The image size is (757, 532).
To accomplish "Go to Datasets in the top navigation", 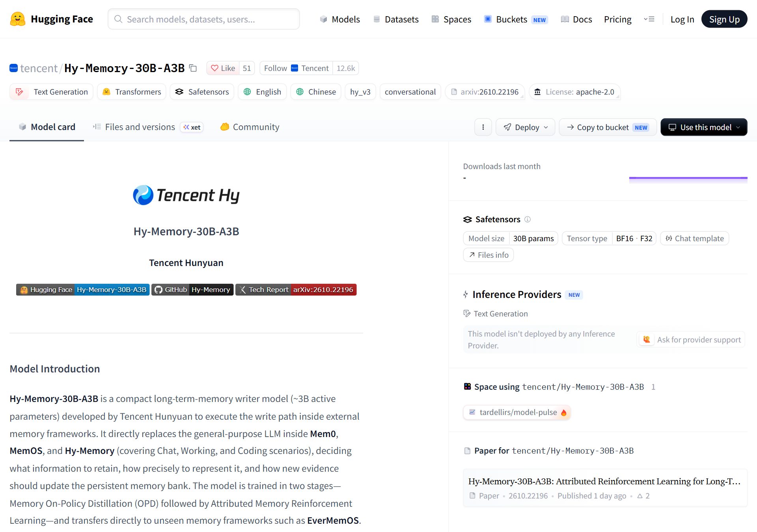I will (x=396, y=19).
